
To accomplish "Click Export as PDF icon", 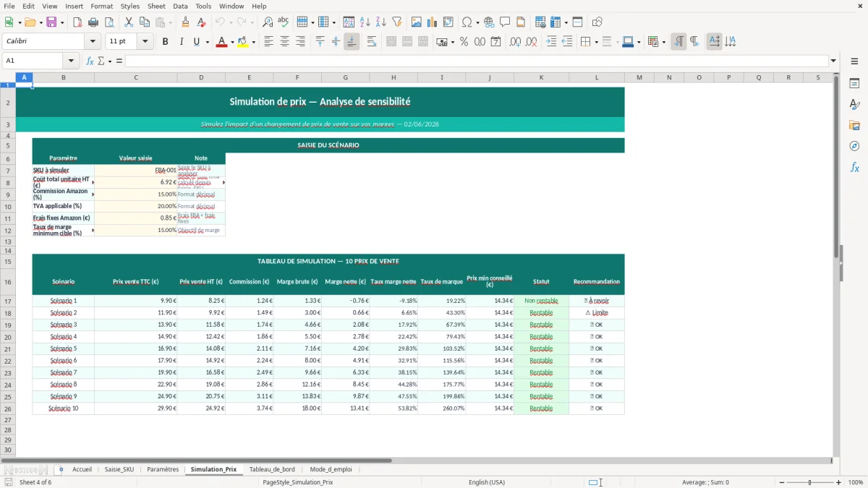I will 77,22.
